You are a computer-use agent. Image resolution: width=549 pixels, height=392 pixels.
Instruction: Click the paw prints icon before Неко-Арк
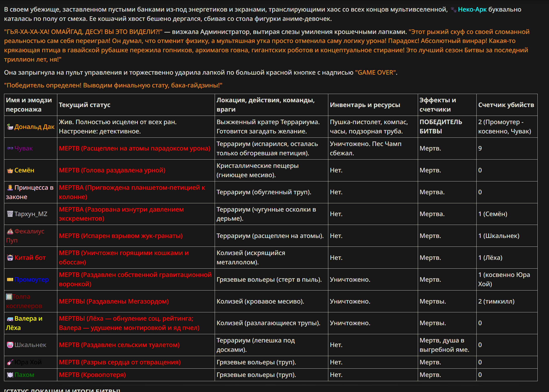pyautogui.click(x=453, y=10)
